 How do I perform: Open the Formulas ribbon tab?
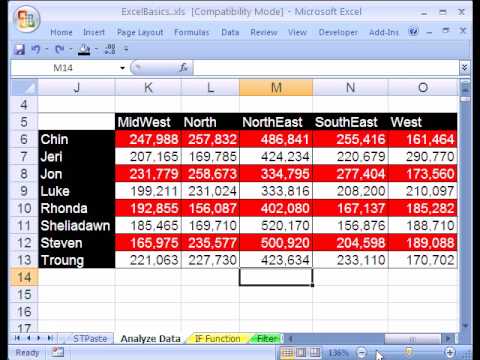(x=192, y=32)
